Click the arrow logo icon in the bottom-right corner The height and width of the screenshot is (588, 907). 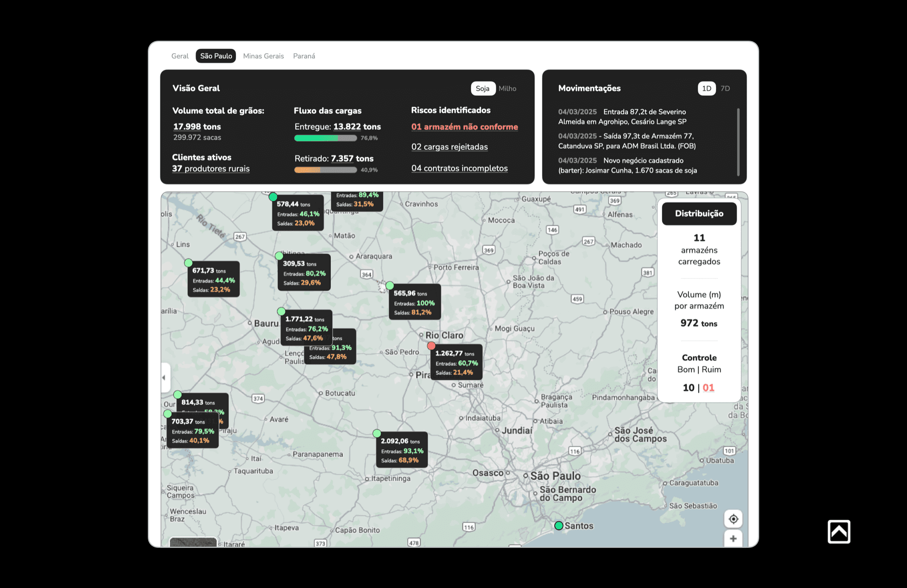[x=839, y=531]
